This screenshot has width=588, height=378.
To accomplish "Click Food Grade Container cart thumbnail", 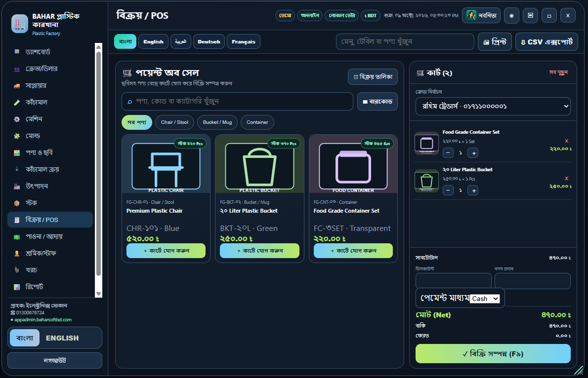I will pos(426,143).
